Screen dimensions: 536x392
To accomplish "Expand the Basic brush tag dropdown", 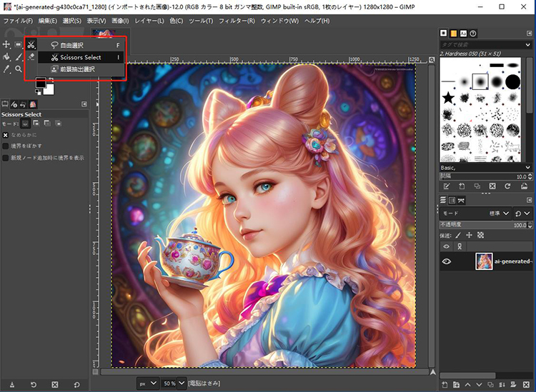I will tap(529, 168).
